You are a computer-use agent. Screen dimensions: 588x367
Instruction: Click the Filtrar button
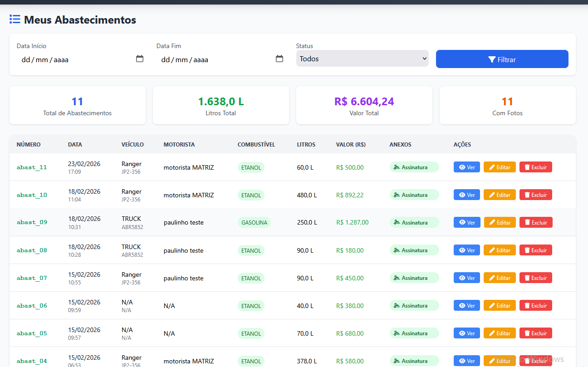tap(502, 59)
